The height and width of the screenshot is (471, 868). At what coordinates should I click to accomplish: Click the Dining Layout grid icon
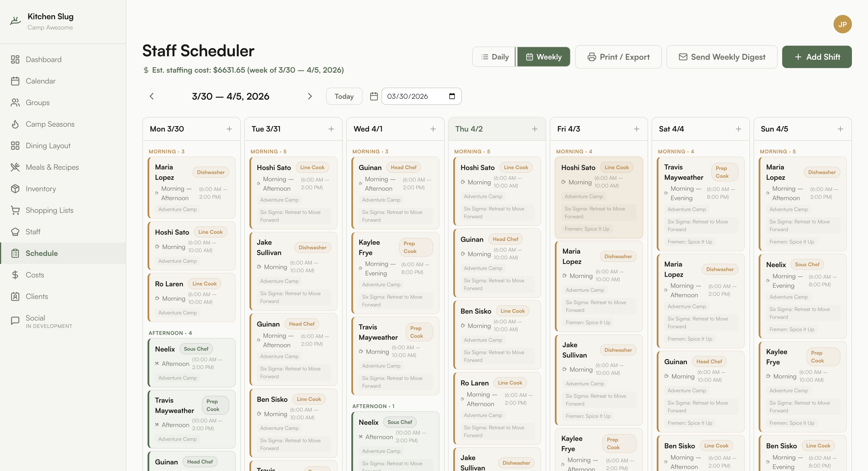(15, 146)
